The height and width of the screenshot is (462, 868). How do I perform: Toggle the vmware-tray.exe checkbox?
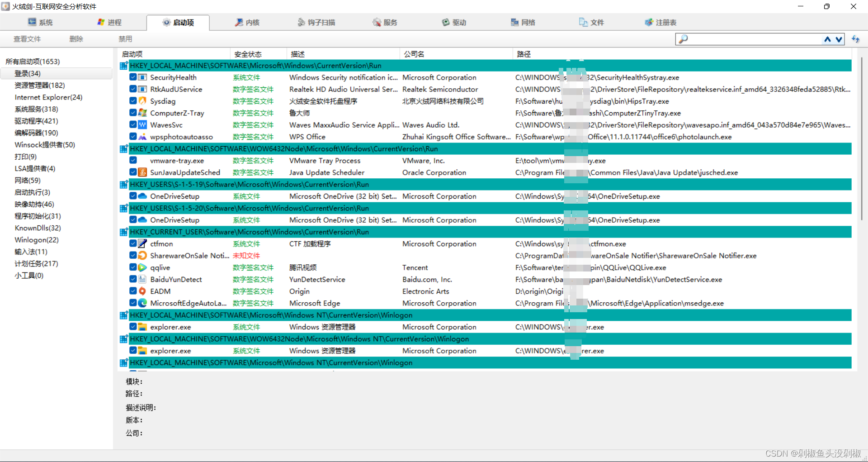(x=133, y=160)
